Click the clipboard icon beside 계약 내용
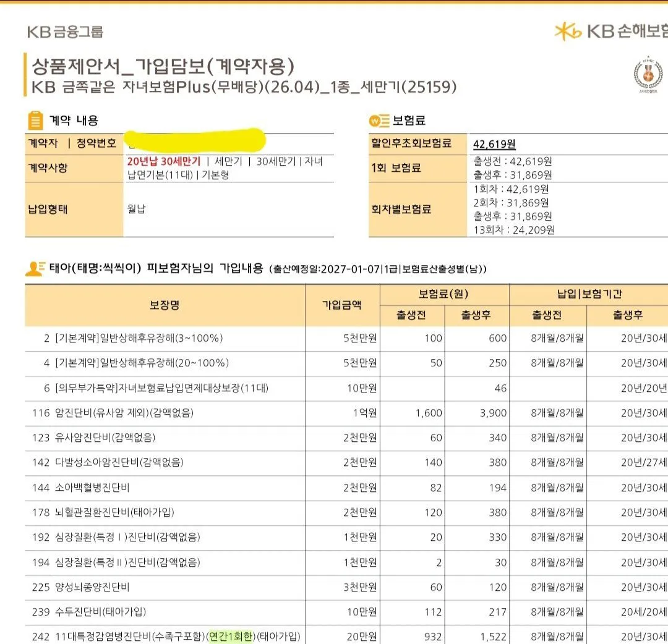Image resolution: width=668 pixels, height=644 pixels. click(35, 120)
